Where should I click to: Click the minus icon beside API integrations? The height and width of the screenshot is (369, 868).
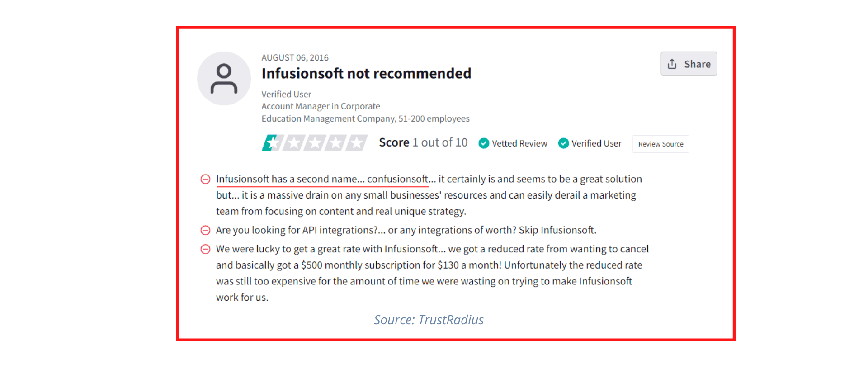(x=205, y=230)
